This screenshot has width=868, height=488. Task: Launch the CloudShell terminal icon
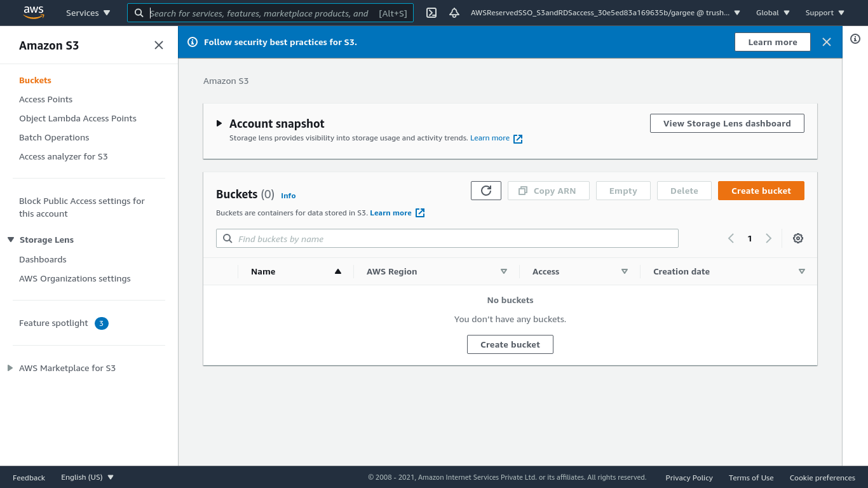tap(431, 13)
